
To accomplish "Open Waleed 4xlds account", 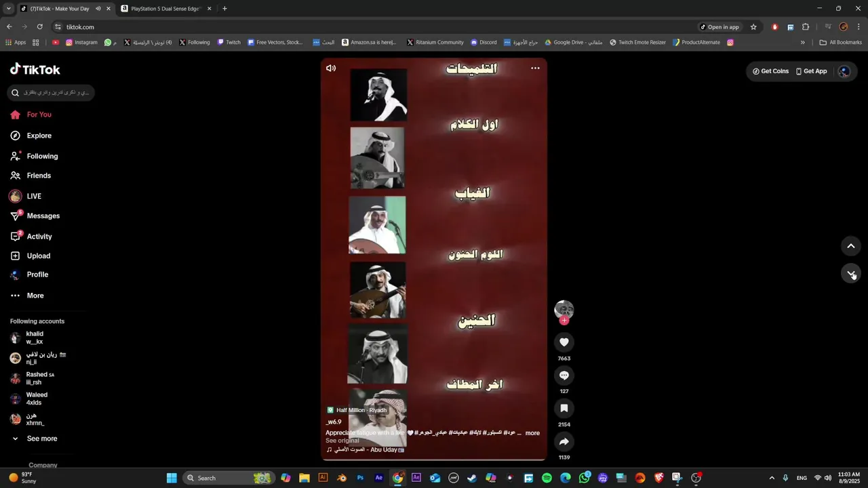I will coord(29,399).
